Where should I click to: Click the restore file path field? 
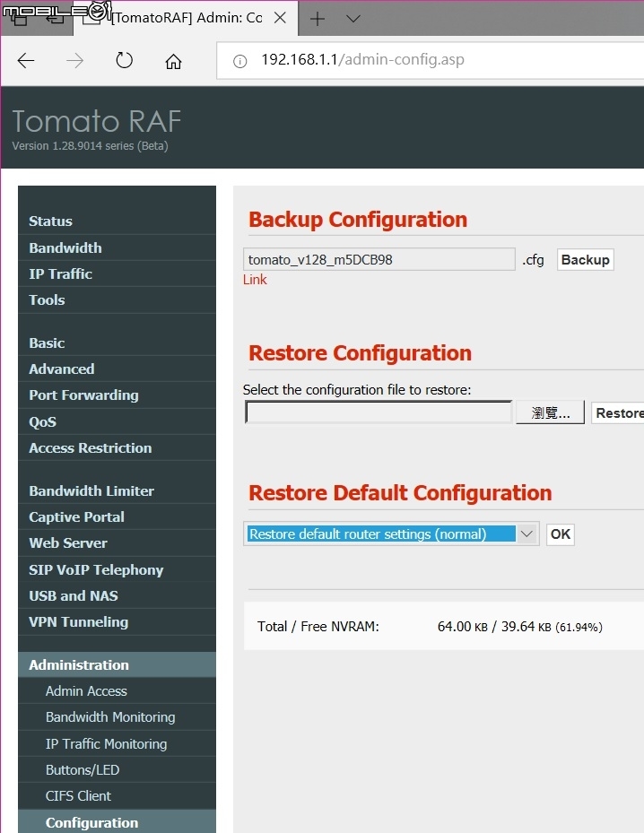(x=379, y=412)
